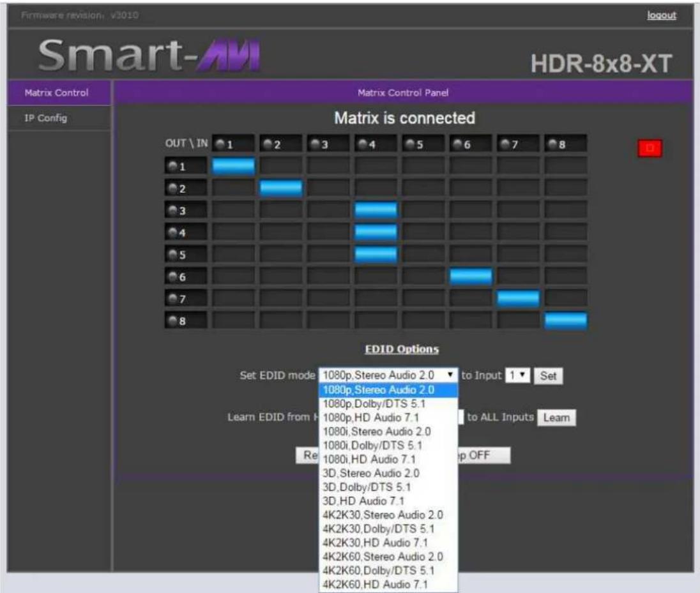Viewport: 700px width, 593px height.
Task: Open the IP Config sidebar tab
Action: point(59,118)
